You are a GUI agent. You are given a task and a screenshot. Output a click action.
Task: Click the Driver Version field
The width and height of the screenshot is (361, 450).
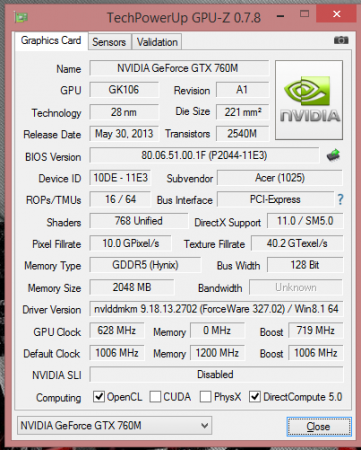click(x=216, y=309)
